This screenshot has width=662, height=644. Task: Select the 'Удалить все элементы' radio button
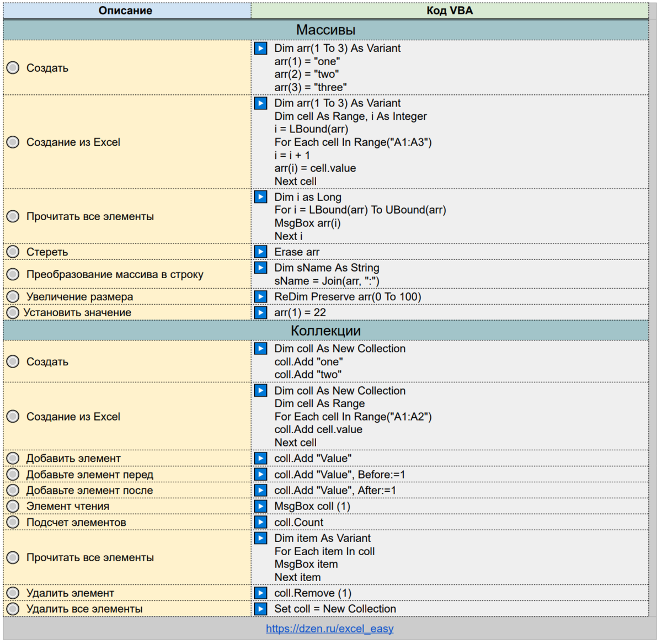13,609
